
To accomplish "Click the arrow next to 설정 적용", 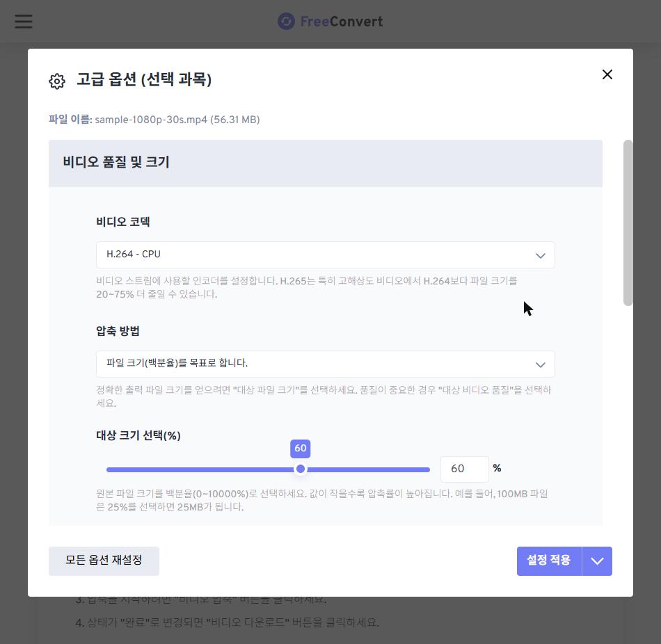I will (597, 561).
